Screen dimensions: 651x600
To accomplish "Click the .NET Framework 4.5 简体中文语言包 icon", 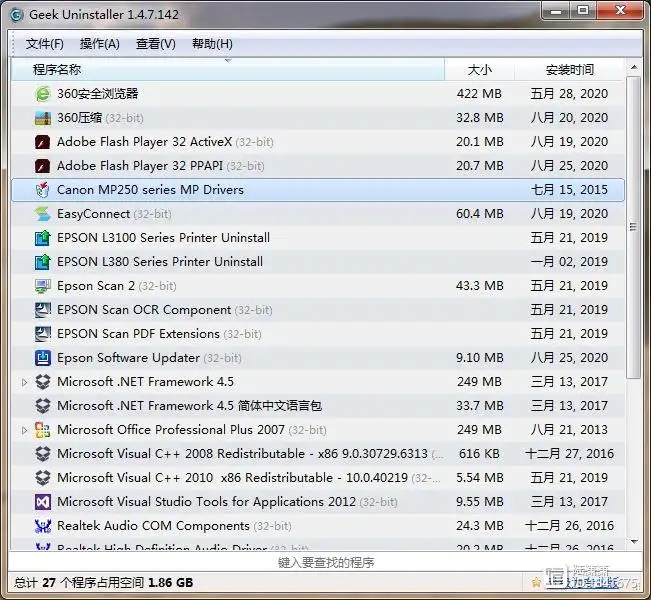I will [x=42, y=406].
